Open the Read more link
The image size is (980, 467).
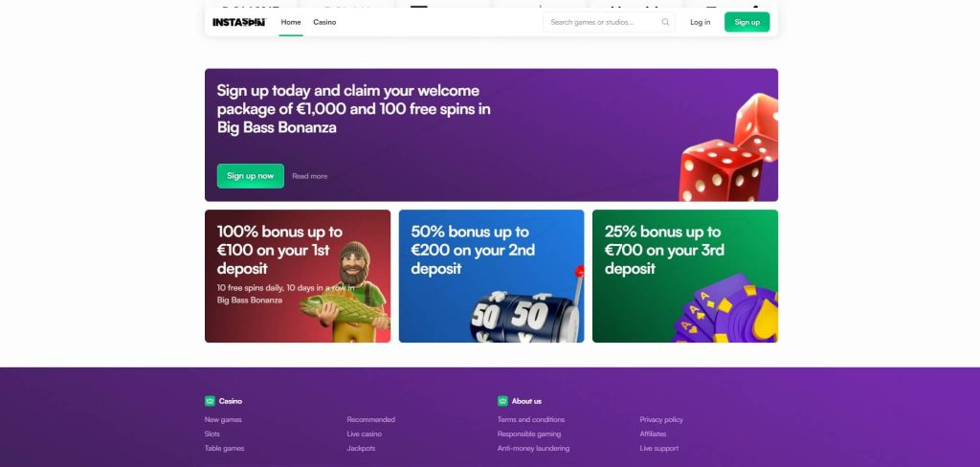(x=309, y=176)
